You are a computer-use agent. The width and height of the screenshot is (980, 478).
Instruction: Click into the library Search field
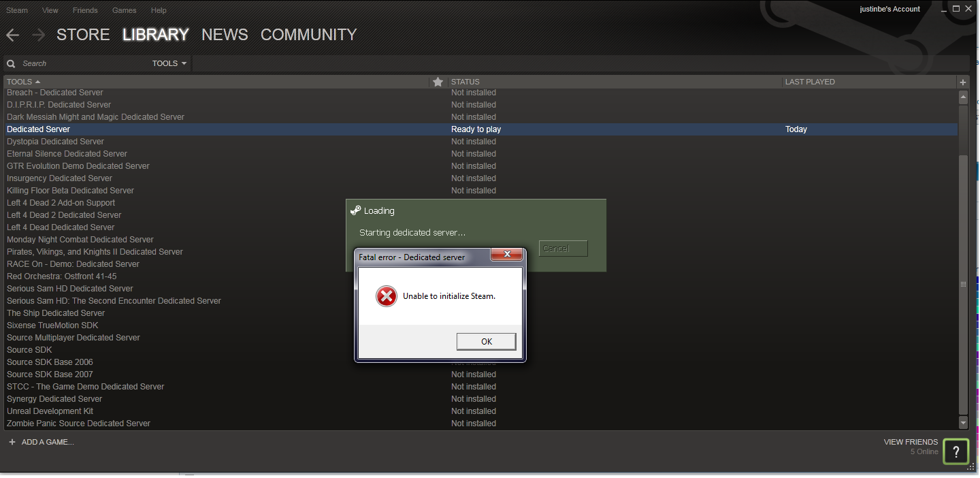tap(82, 63)
